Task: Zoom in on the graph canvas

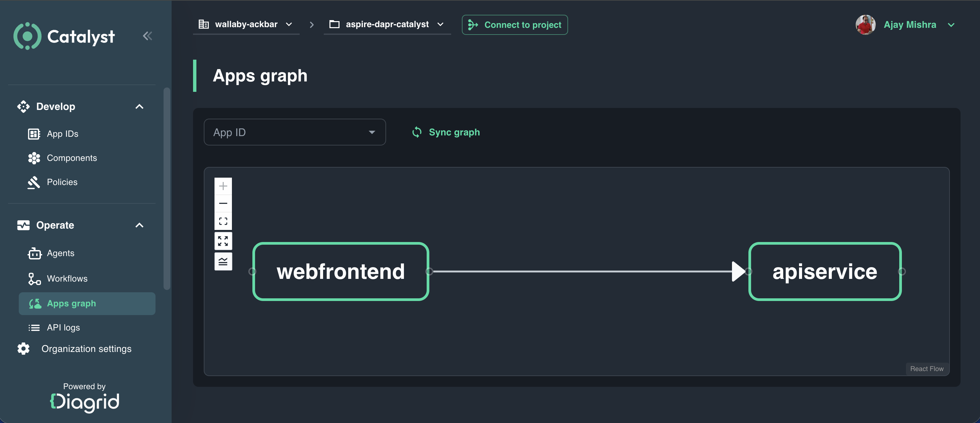Action: [223, 186]
